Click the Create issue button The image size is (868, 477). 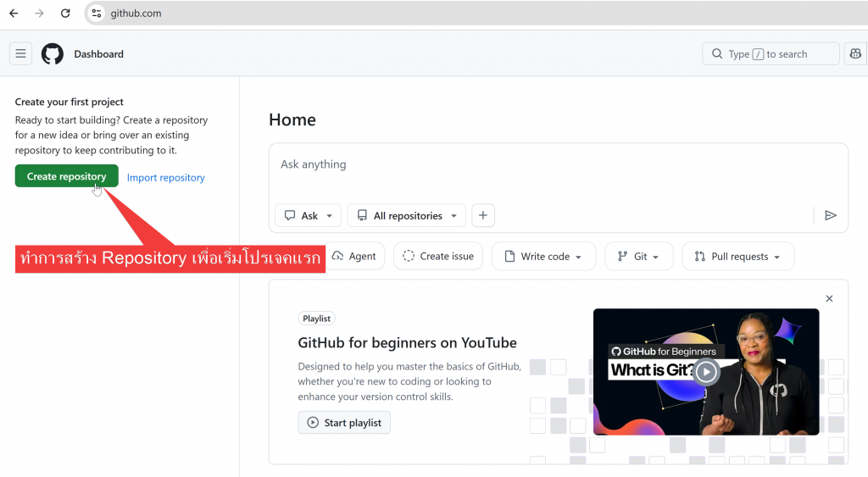coord(438,257)
